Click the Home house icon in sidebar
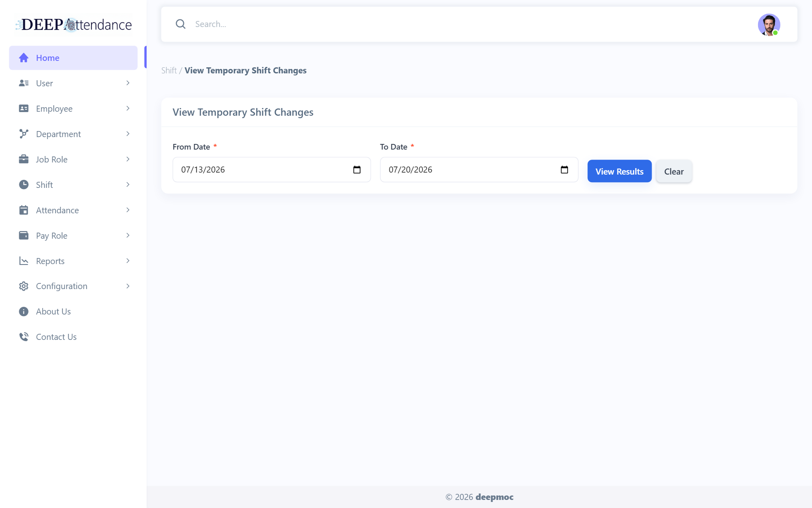The image size is (812, 508). click(x=24, y=58)
